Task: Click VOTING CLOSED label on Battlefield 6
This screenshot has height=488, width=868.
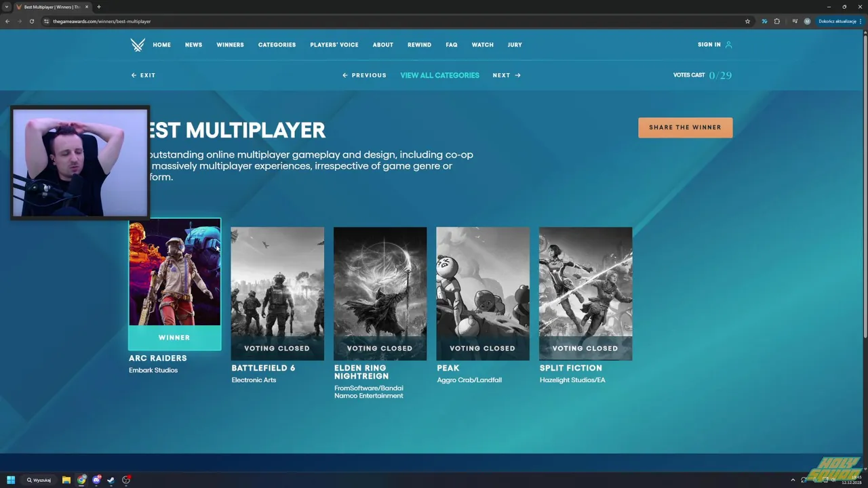Action: [277, 348]
